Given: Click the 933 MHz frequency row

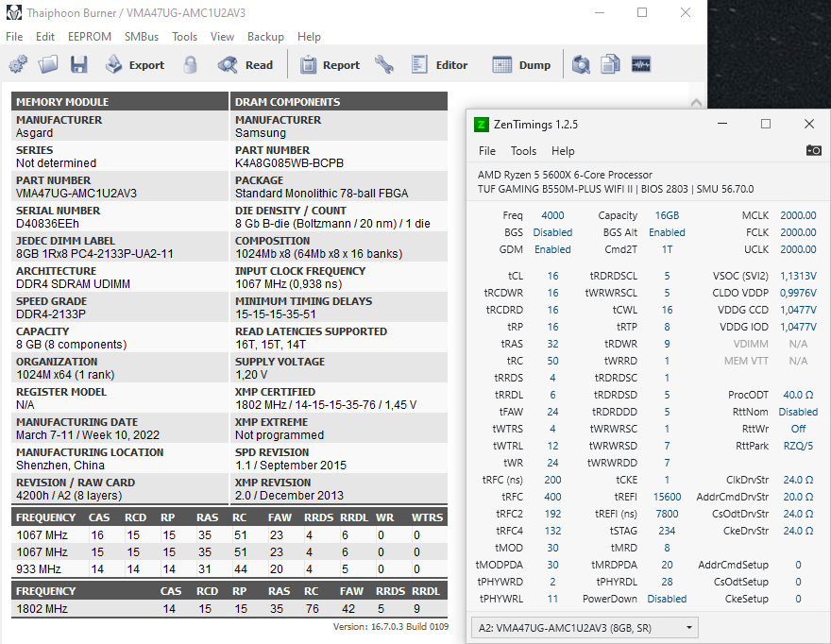Looking at the screenshot, I should 229,569.
